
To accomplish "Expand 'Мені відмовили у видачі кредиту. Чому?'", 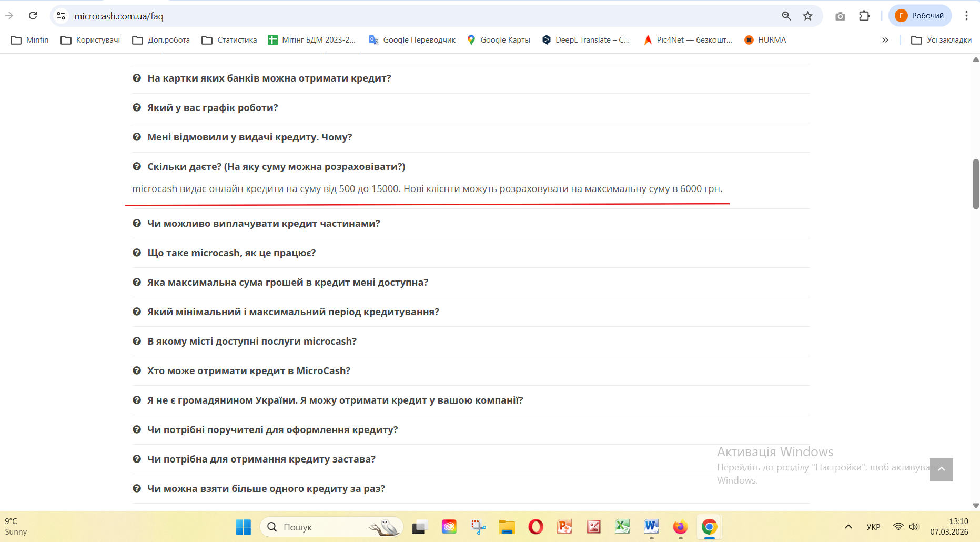I will click(x=471, y=137).
